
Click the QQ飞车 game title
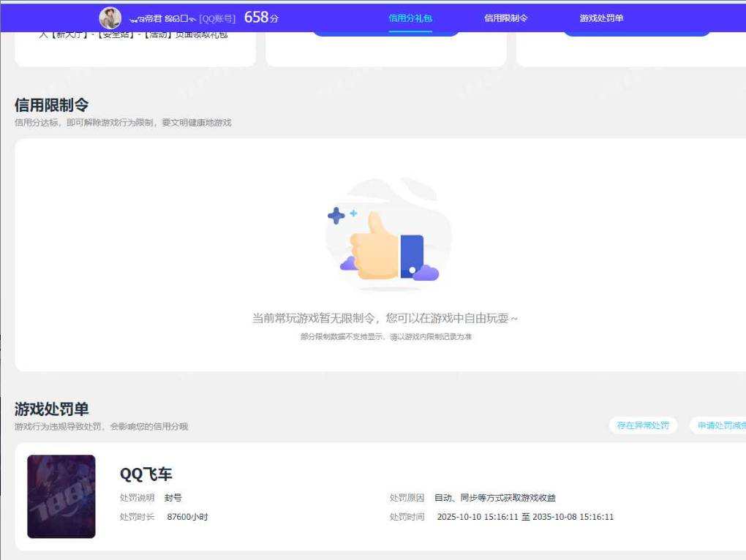pos(146,474)
